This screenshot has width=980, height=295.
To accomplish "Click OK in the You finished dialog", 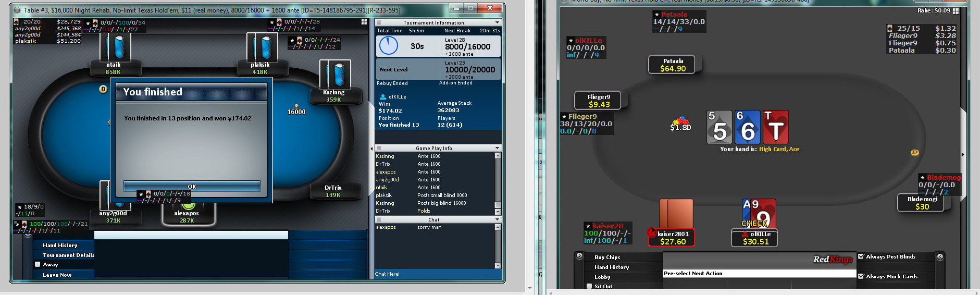I will [x=192, y=187].
